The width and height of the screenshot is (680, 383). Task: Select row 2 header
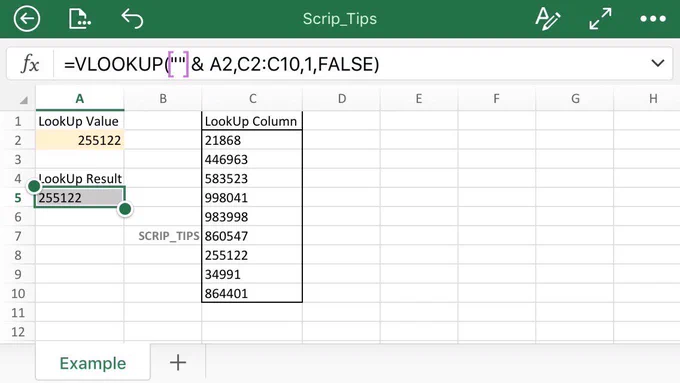[18, 140]
